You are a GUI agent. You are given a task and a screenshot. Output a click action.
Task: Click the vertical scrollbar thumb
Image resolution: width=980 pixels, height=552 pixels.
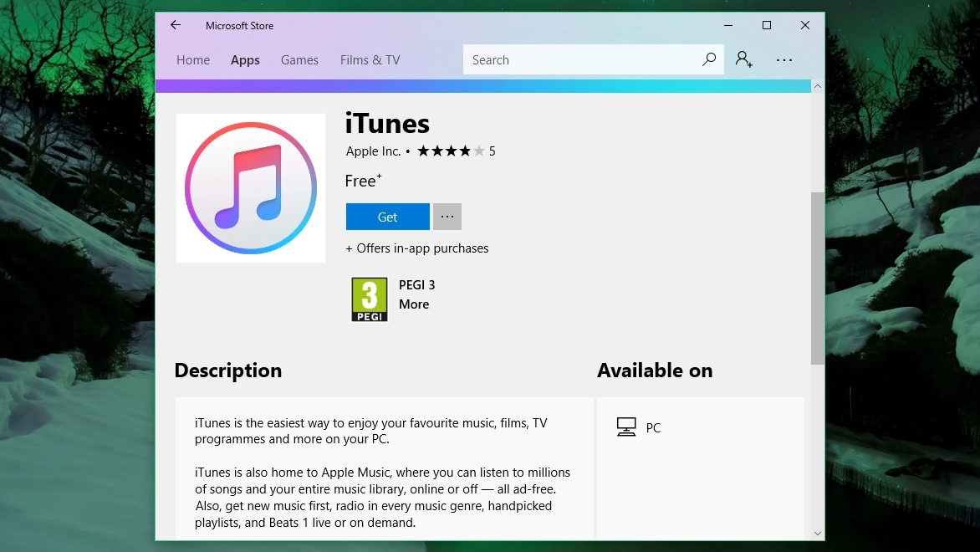818,279
